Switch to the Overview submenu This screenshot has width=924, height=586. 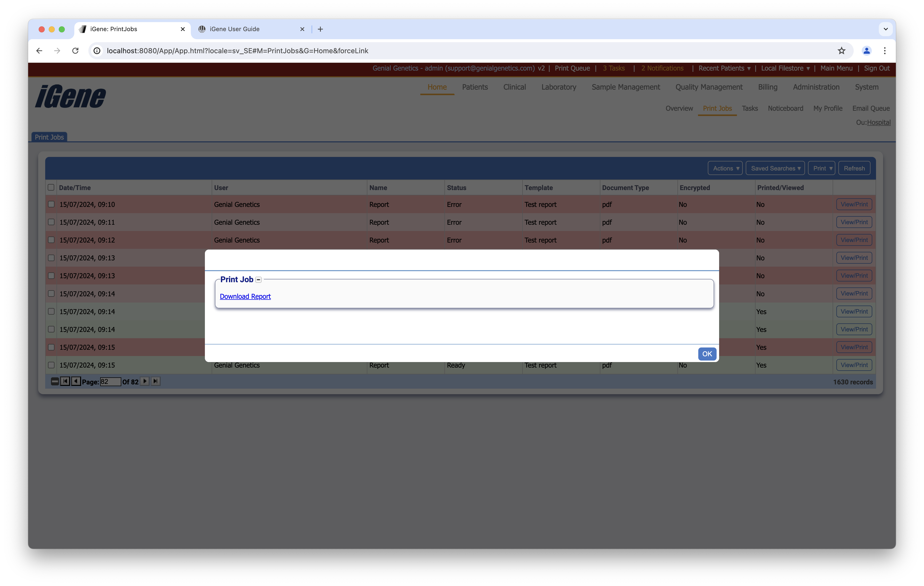(679, 108)
